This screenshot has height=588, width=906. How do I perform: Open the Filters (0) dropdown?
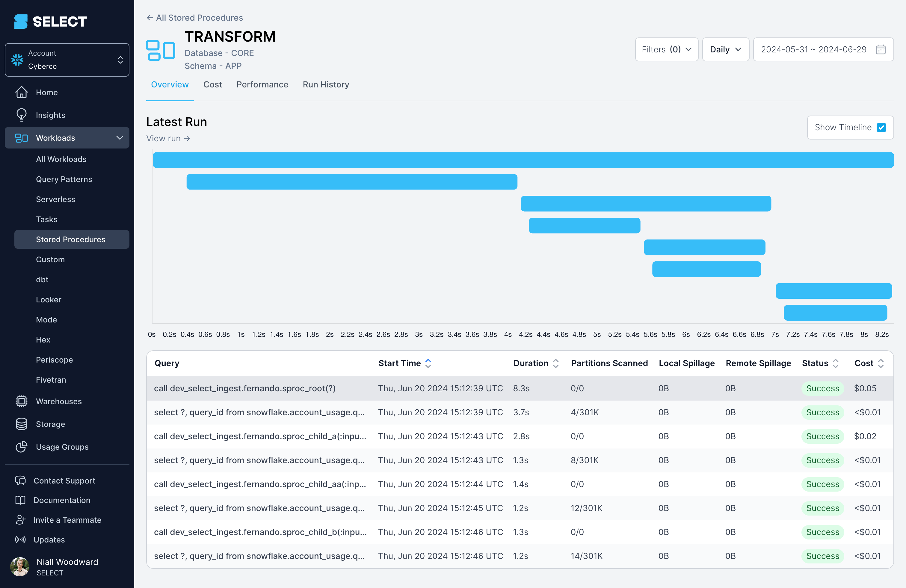(667, 49)
